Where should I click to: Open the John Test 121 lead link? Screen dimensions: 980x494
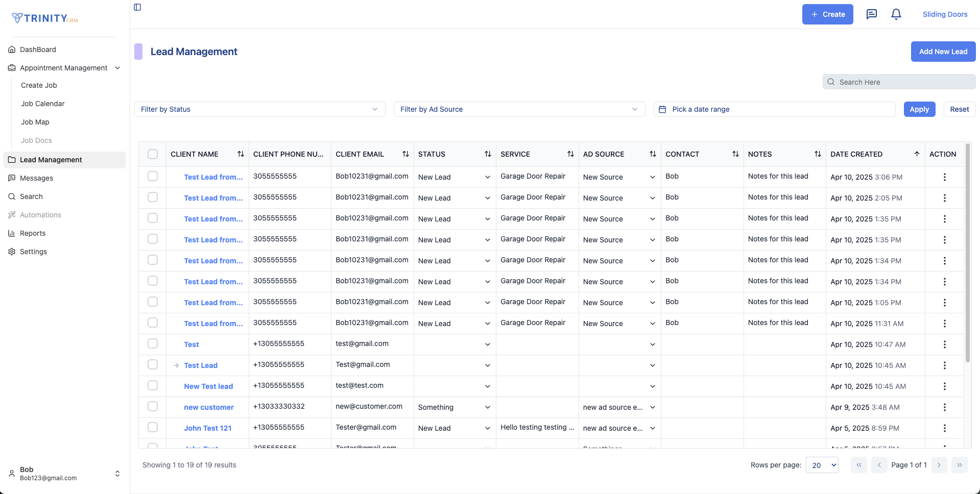pos(208,428)
